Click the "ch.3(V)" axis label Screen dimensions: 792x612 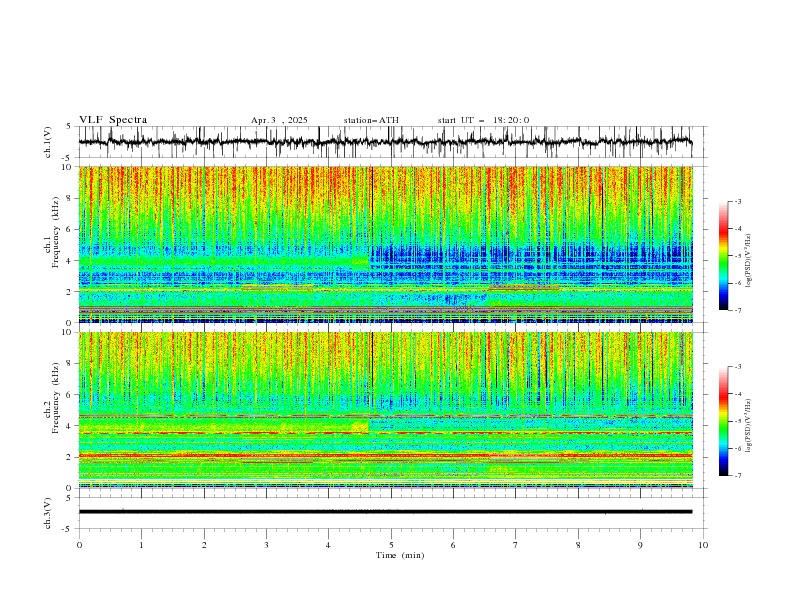click(x=48, y=513)
